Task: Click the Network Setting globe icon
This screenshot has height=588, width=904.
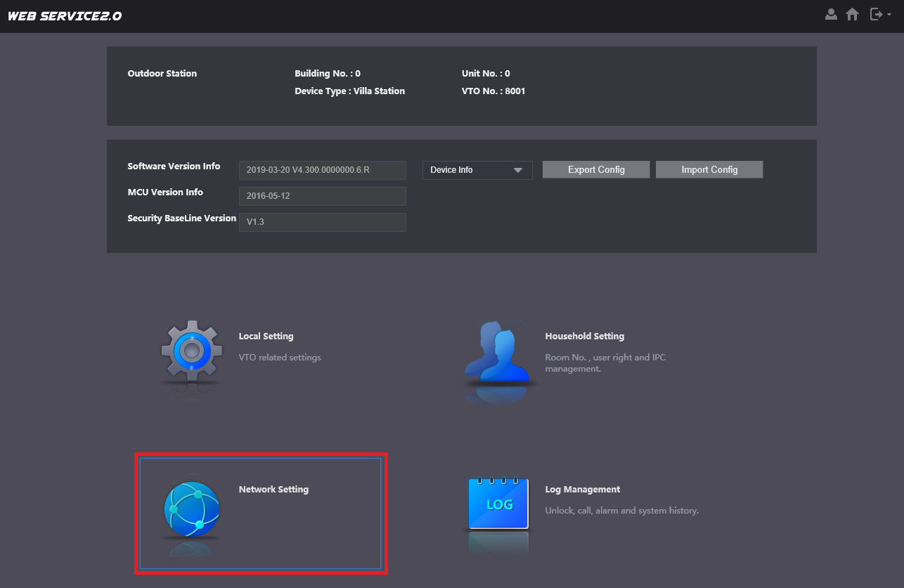Action: 191,509
